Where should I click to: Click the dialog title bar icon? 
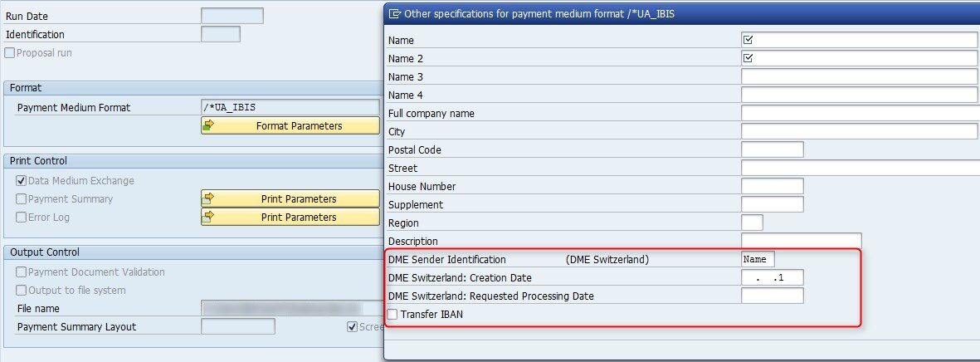tap(395, 13)
